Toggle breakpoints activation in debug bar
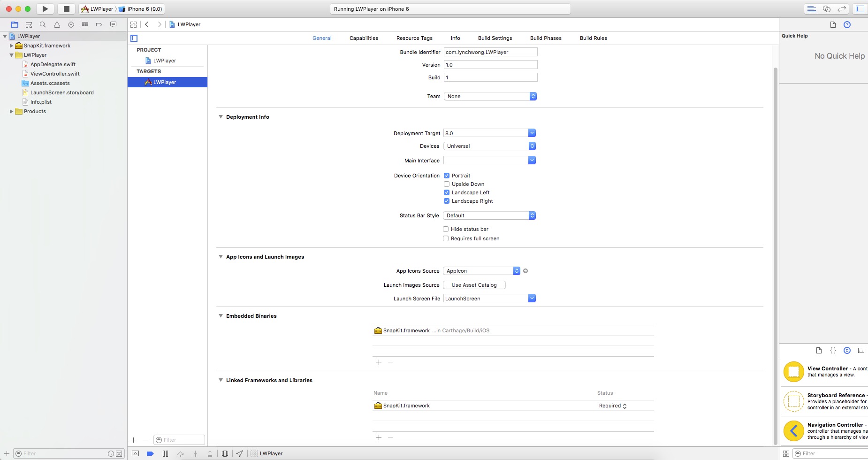 point(150,453)
